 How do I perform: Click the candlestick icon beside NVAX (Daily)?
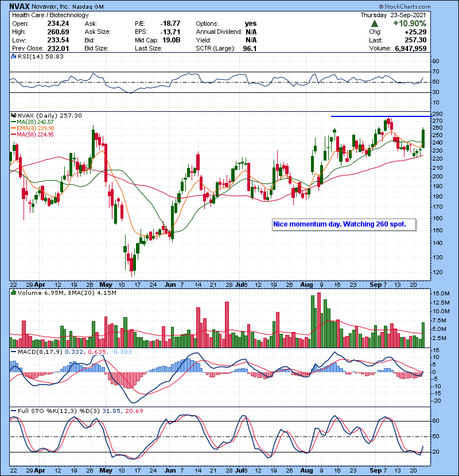pyautogui.click(x=13, y=115)
